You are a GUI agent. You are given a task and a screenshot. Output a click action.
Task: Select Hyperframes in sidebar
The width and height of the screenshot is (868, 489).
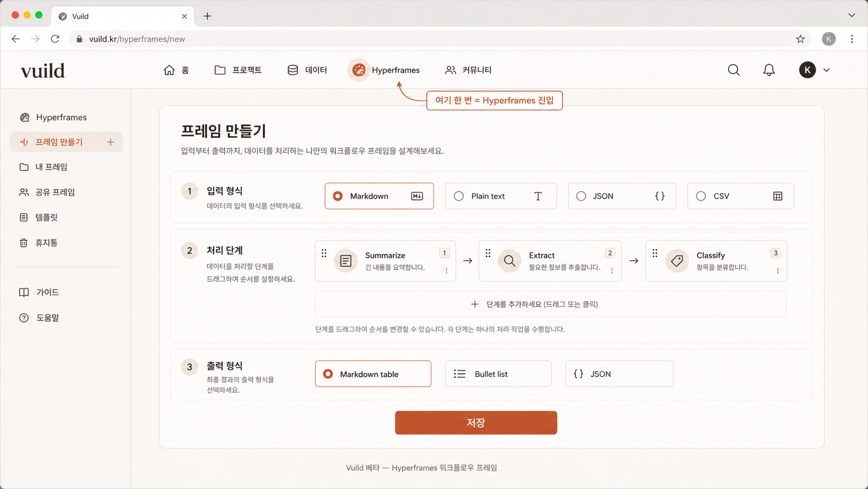point(53,117)
